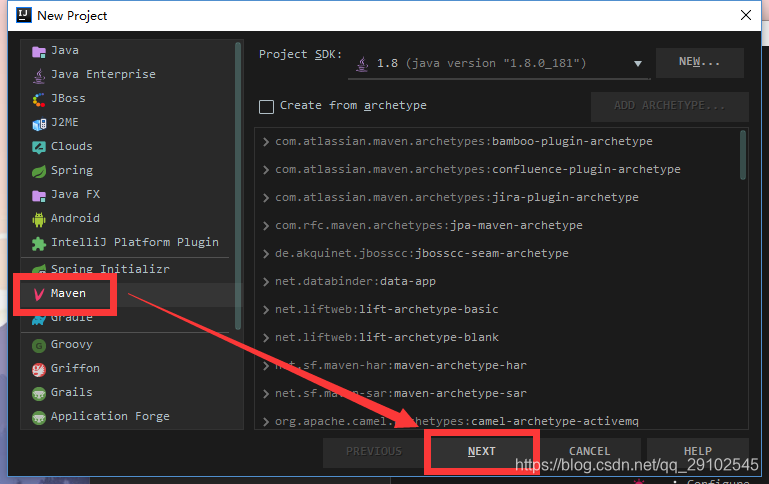Click the archetype list scrollbar

(743, 155)
